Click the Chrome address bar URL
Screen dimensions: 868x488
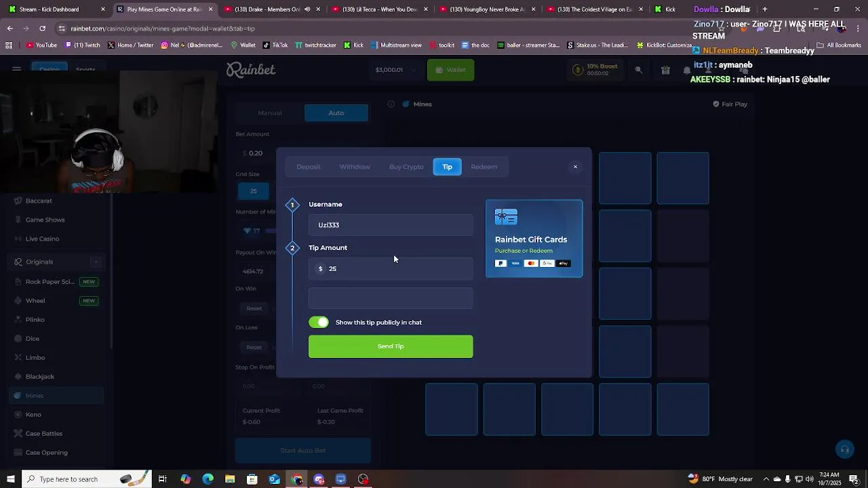(163, 28)
